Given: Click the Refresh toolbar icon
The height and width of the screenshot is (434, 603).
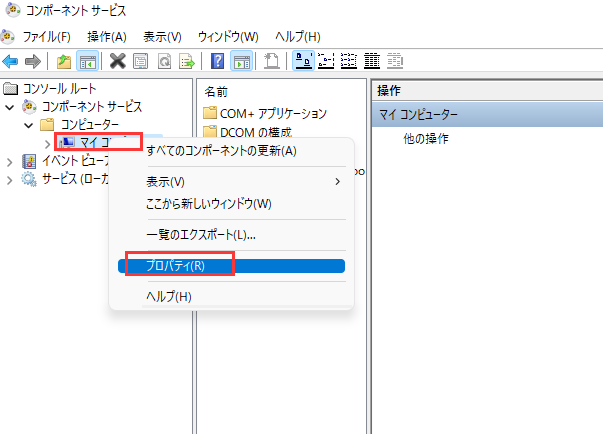Looking at the screenshot, I should click(164, 61).
